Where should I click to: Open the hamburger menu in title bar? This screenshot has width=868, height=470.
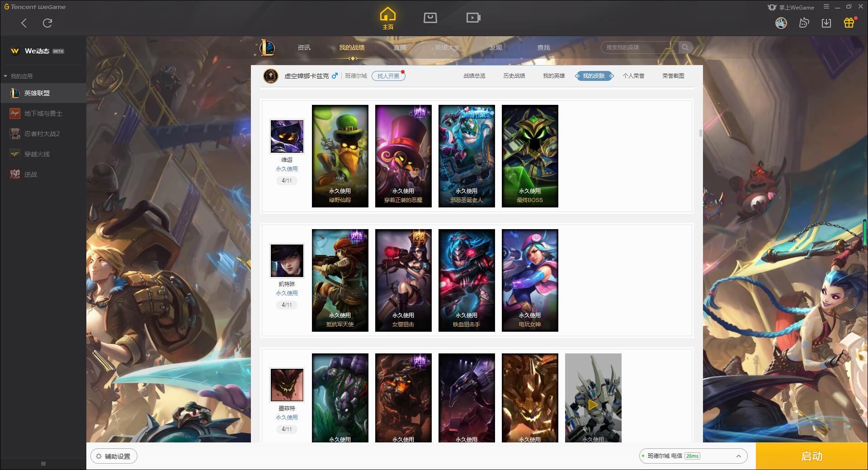click(826, 7)
